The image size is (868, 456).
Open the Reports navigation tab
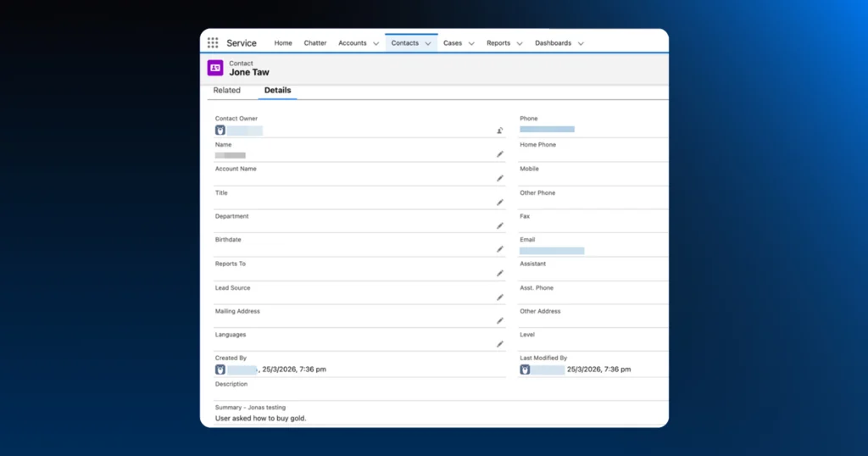[x=498, y=42]
